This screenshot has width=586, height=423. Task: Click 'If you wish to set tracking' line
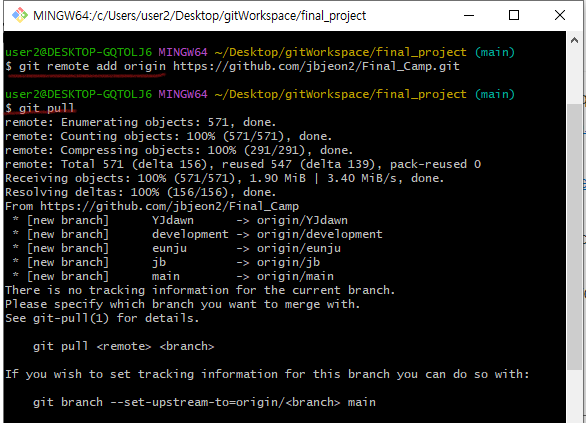click(267, 374)
